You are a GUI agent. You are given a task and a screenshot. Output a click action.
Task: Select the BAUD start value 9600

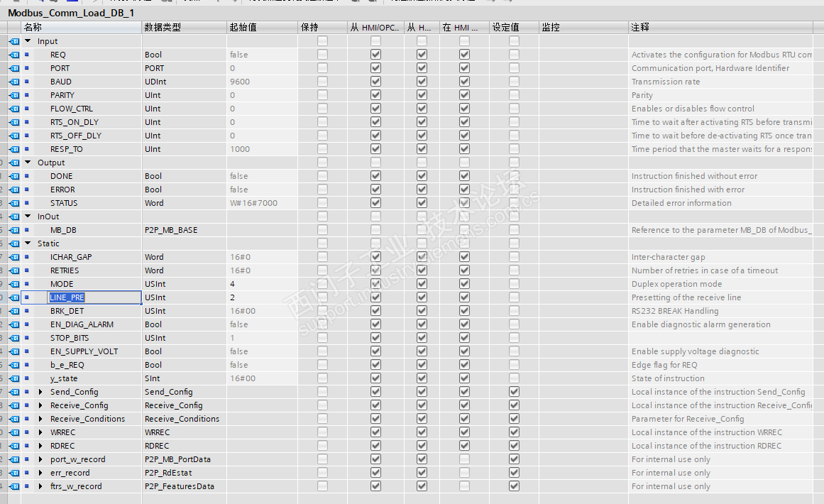pyautogui.click(x=240, y=82)
